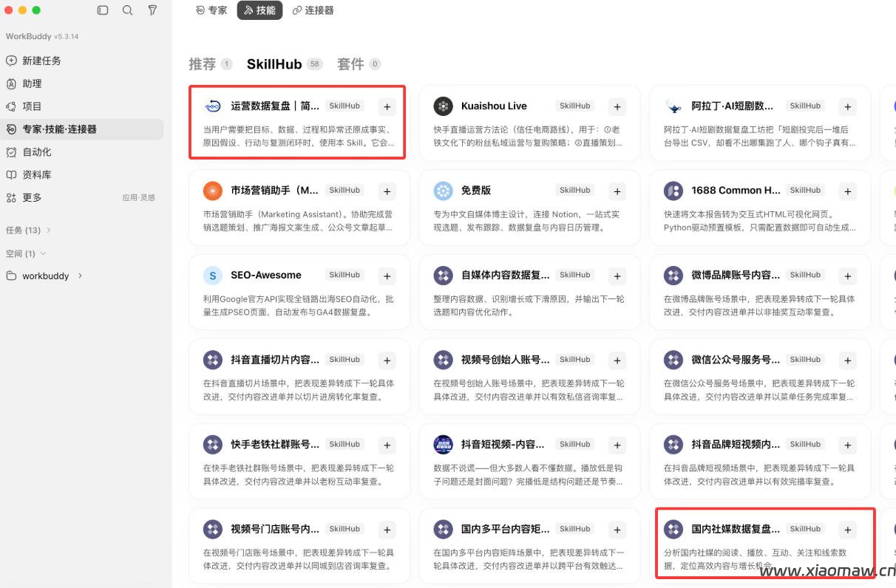Click SkillHub tag on 免费版 card
Viewport: 896px width, 588px height.
[574, 190]
